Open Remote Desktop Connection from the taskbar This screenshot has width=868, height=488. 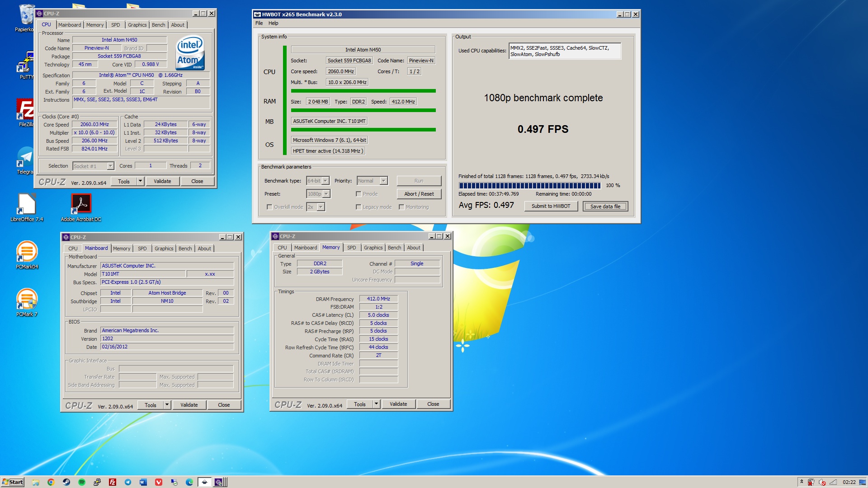[174, 482]
